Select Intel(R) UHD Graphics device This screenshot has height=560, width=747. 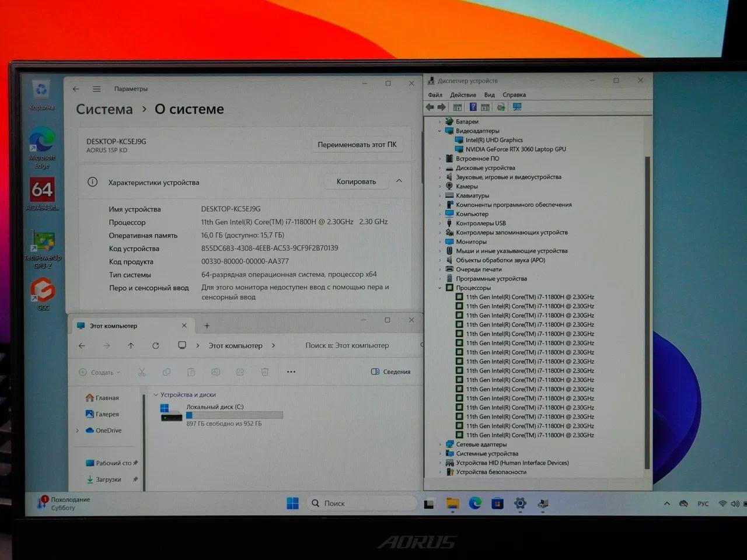[494, 140]
